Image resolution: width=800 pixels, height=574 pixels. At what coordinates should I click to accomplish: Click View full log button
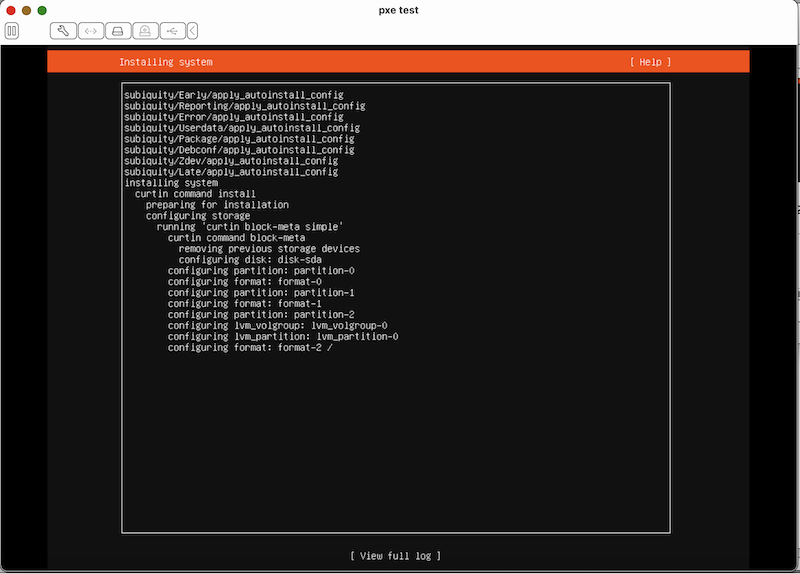(395, 556)
